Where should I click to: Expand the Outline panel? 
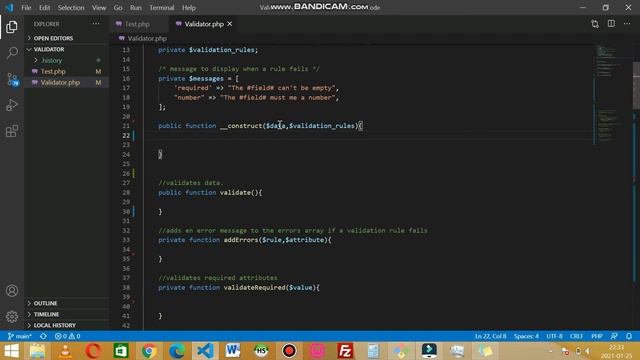coord(45,303)
